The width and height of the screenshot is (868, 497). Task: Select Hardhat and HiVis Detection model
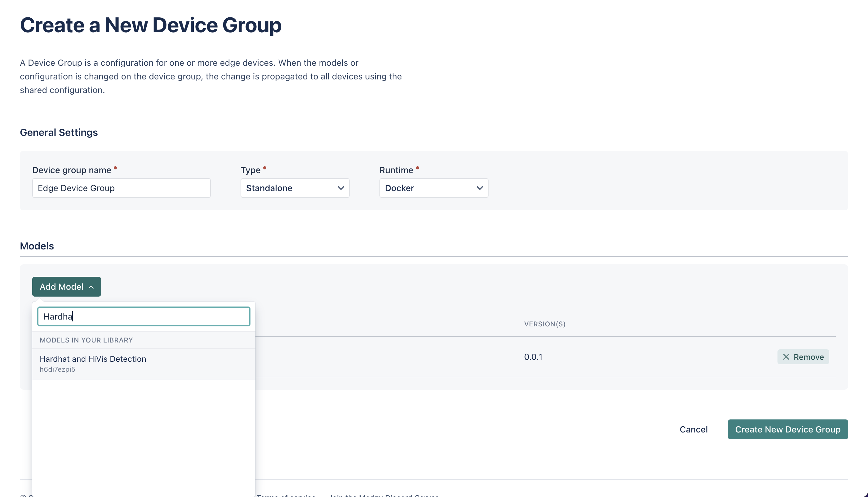[93, 359]
